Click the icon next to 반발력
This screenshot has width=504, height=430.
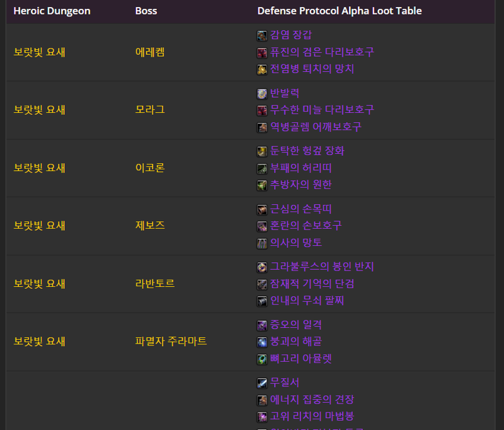click(262, 94)
